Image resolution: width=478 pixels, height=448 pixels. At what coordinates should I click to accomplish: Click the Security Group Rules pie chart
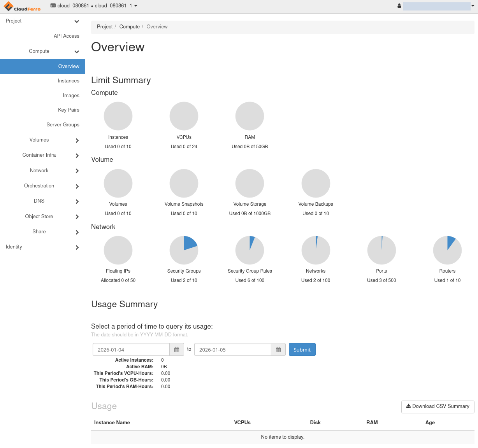250,250
